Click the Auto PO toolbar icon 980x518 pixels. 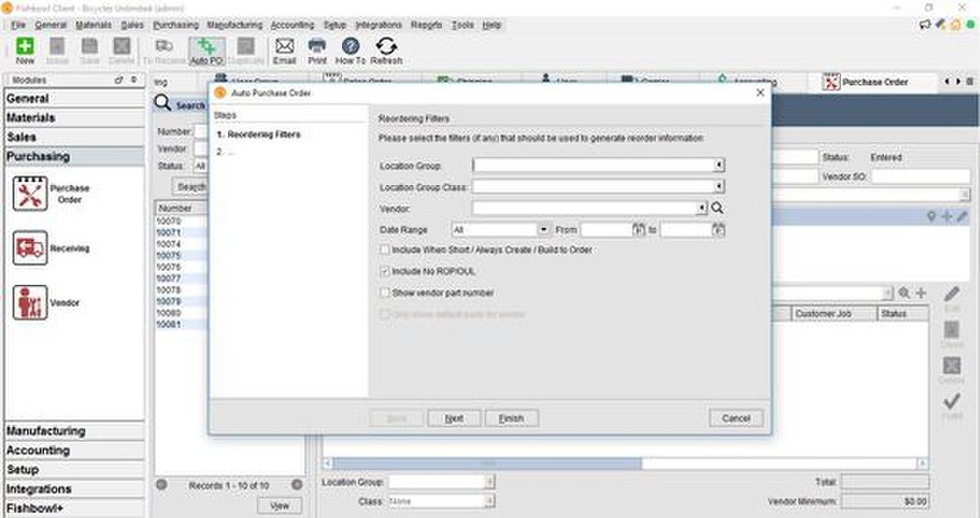pos(207,51)
